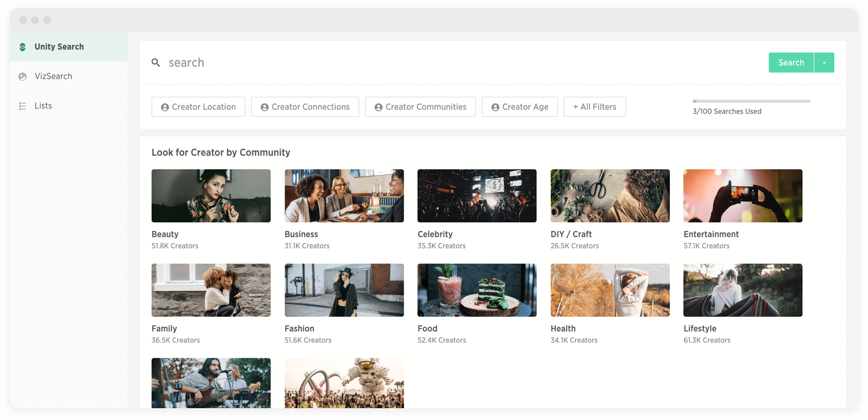The height and width of the screenshot is (420, 868).
Task: Expand the Search button dropdown arrow
Action: pos(824,63)
